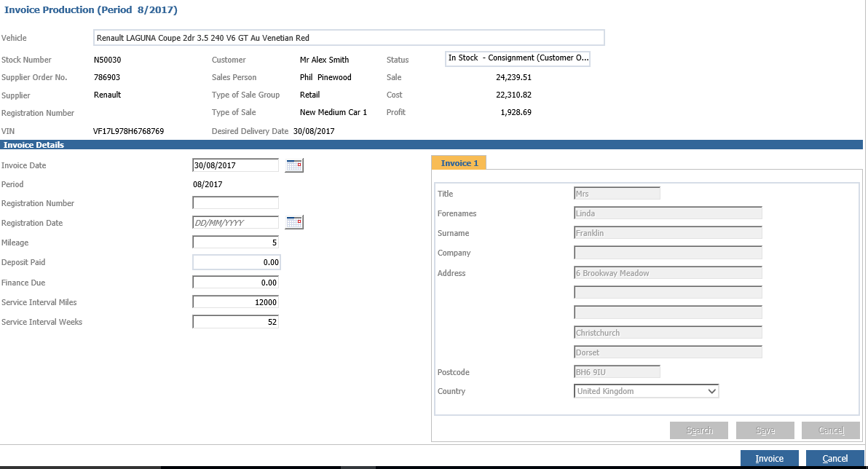Click the stock number N50030
The height and width of the screenshot is (469, 868).
107,60
